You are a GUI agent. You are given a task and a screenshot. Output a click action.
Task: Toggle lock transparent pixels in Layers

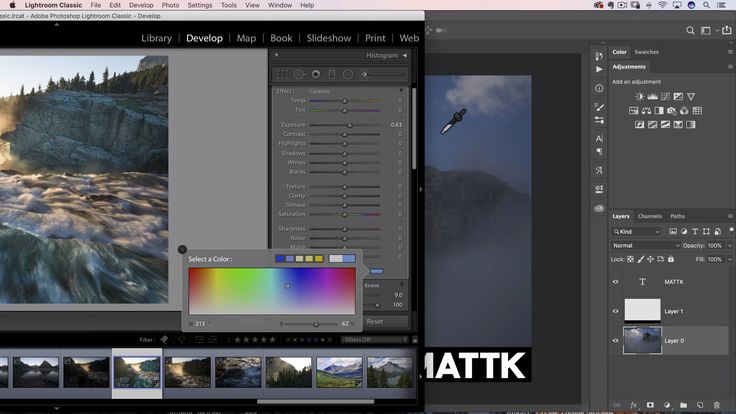pyautogui.click(x=630, y=259)
